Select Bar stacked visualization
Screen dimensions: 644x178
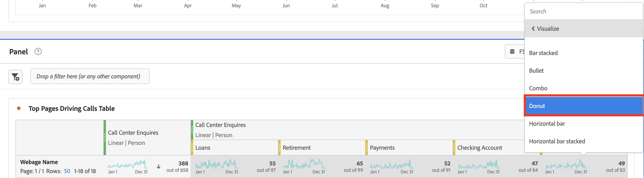(583, 53)
